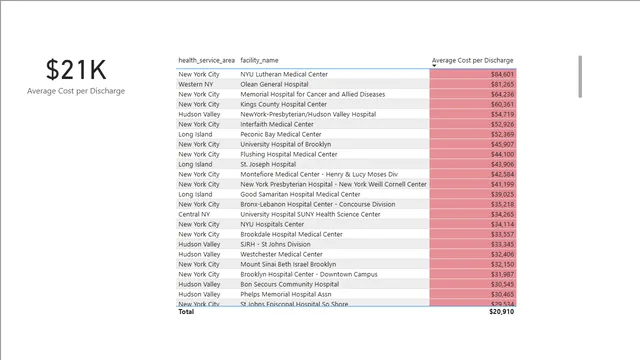This screenshot has width=640, height=360.
Task: Select St. Joseph Hospital cell
Action: (268, 164)
